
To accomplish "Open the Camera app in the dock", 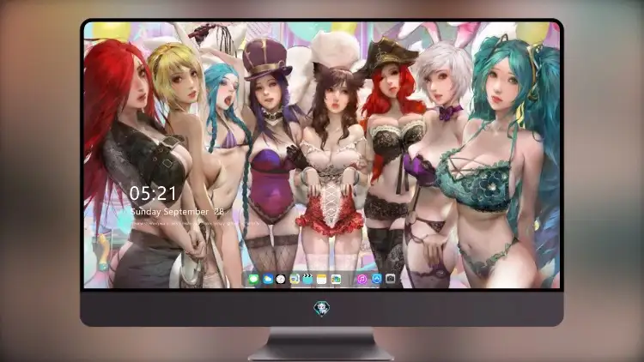I will pyautogui.click(x=391, y=279).
